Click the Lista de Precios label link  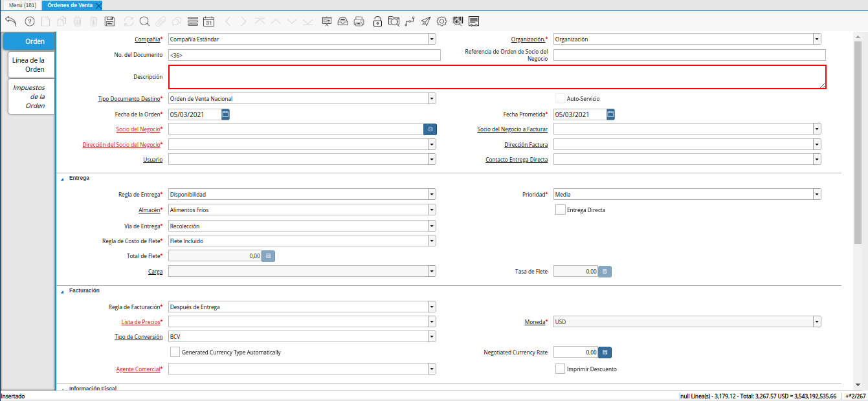pos(140,321)
